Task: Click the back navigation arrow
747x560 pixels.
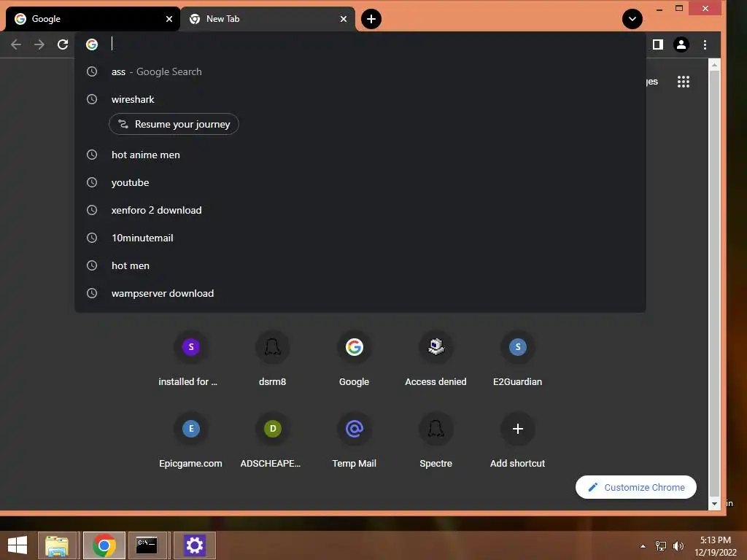Action: pyautogui.click(x=16, y=44)
